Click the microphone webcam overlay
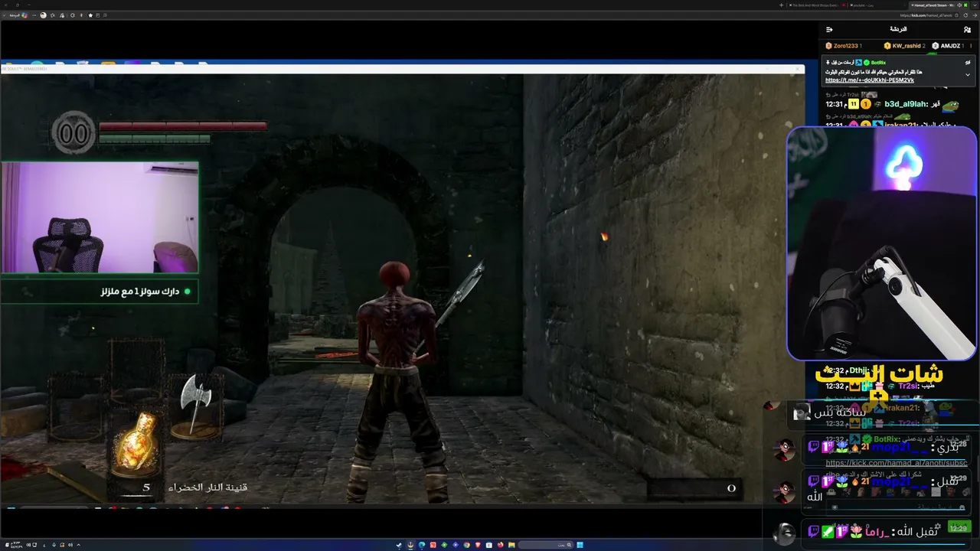This screenshot has width=980, height=551. [x=882, y=243]
